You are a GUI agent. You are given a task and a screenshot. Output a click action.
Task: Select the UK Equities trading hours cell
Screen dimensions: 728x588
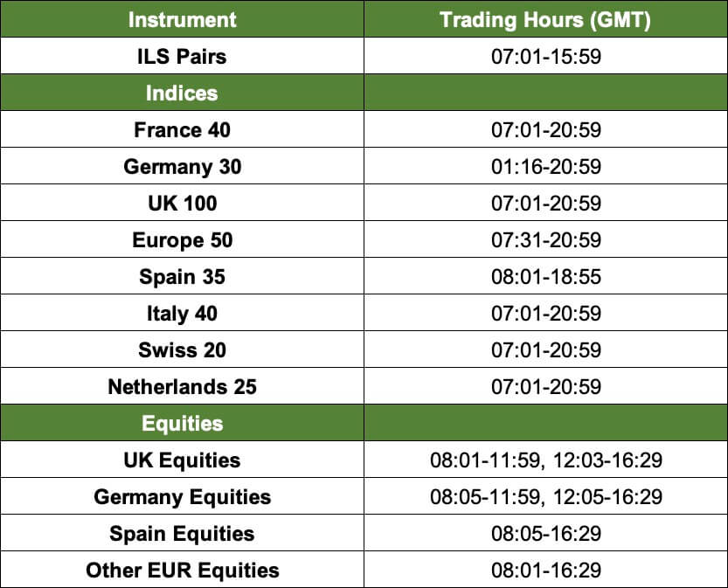(x=545, y=460)
